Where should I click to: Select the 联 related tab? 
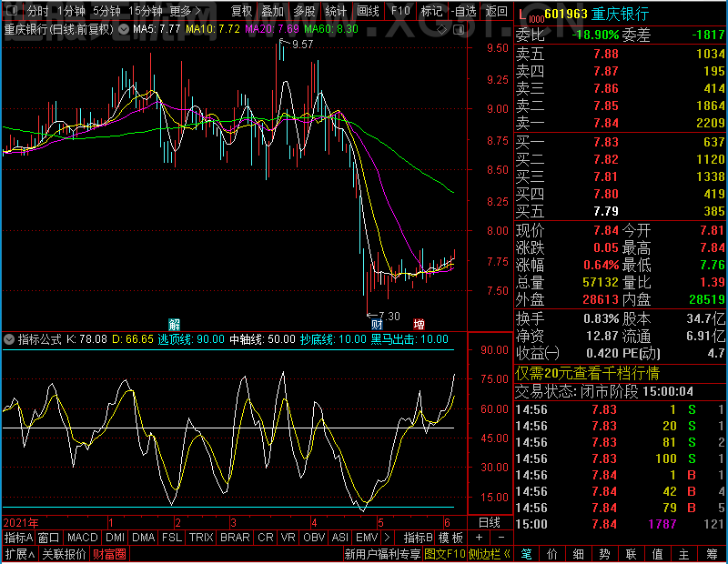(x=631, y=554)
